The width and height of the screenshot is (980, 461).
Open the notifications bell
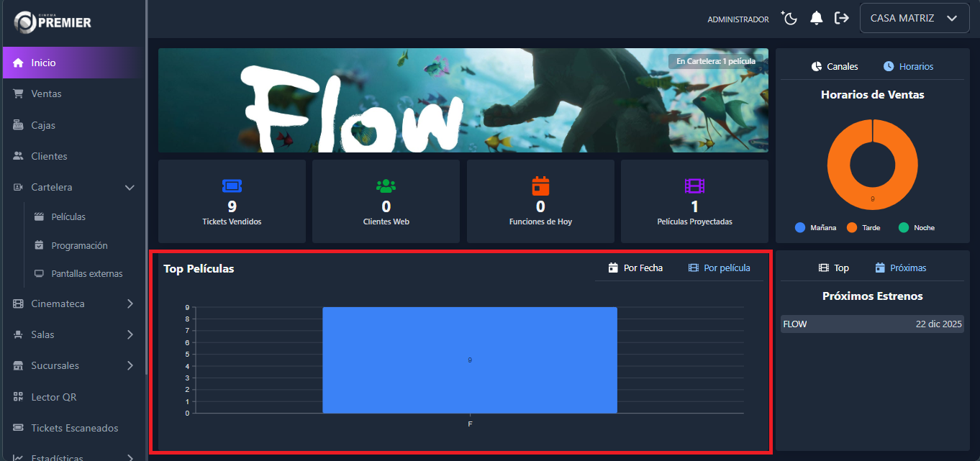point(816,19)
